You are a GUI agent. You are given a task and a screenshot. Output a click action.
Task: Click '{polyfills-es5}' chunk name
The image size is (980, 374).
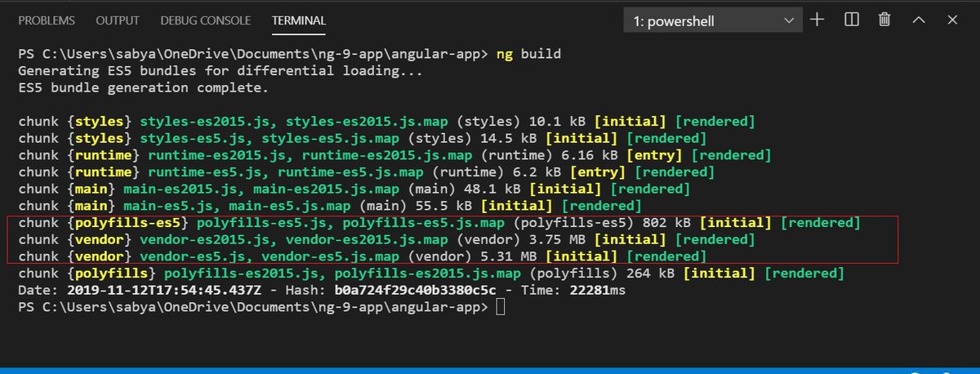128,223
